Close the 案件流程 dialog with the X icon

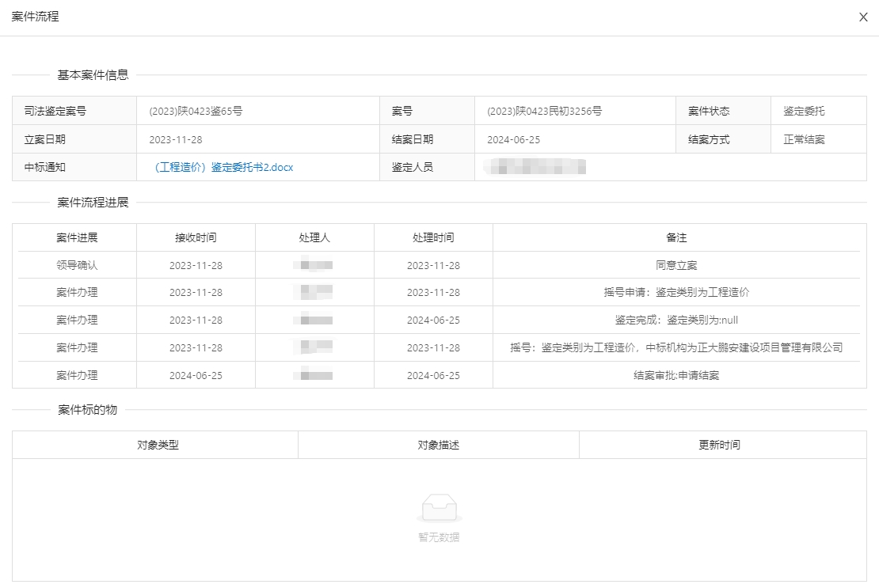click(863, 17)
